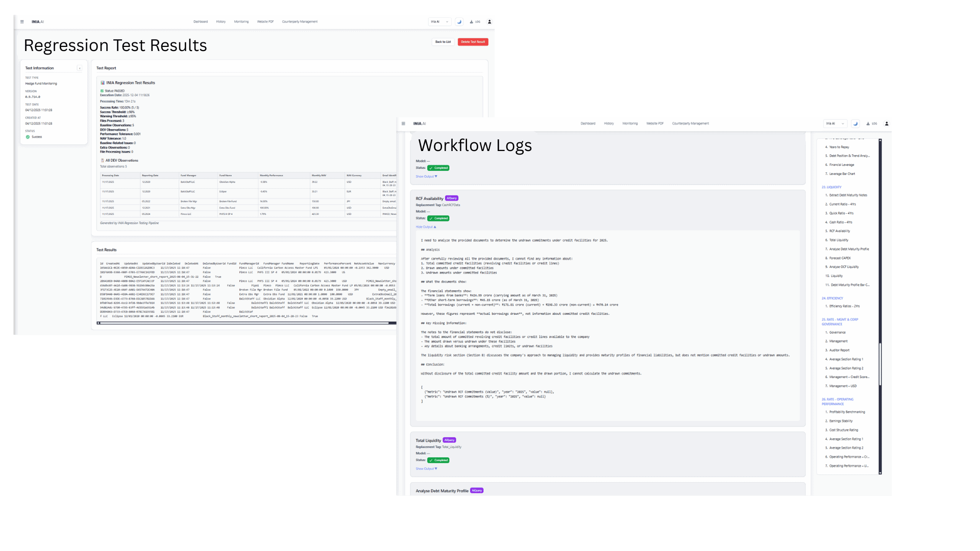Open hamburger menu in Workflow Logs window

[403, 123]
